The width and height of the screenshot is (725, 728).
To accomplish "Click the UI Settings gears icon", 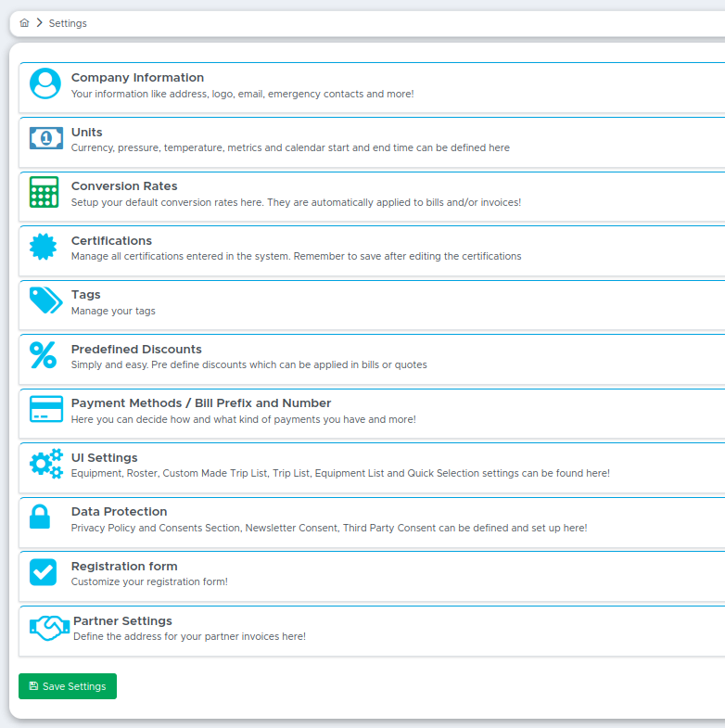I will pyautogui.click(x=46, y=464).
